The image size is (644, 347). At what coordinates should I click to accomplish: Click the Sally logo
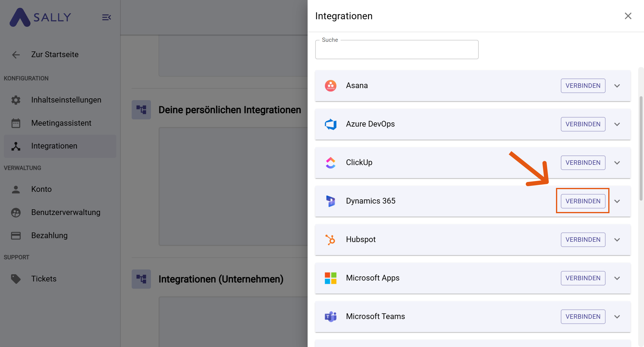[40, 17]
